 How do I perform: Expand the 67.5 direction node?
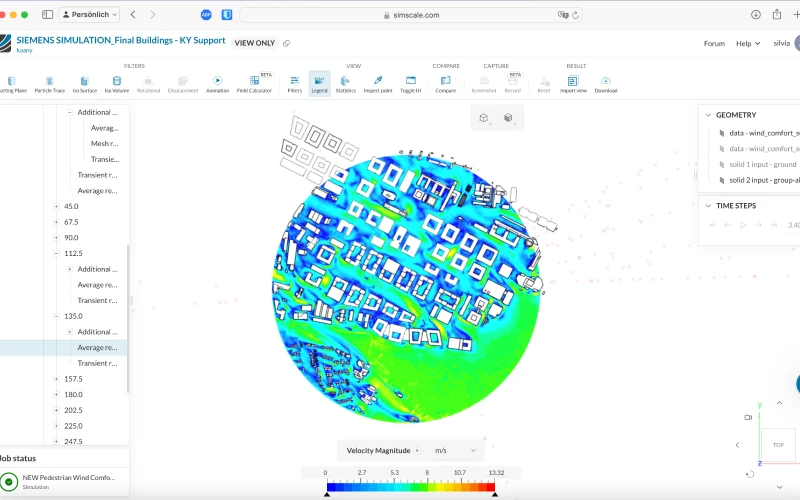pos(57,222)
